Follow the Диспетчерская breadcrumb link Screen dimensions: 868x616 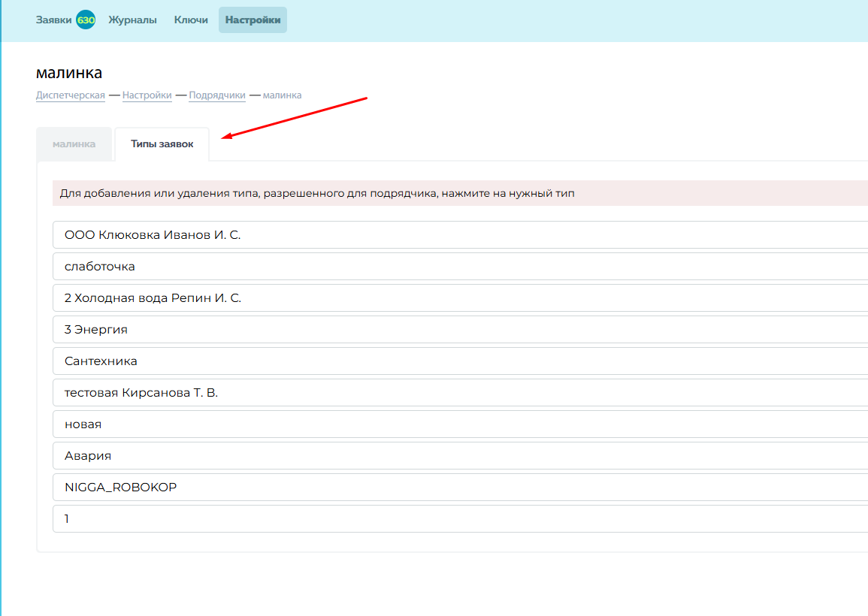coord(71,95)
